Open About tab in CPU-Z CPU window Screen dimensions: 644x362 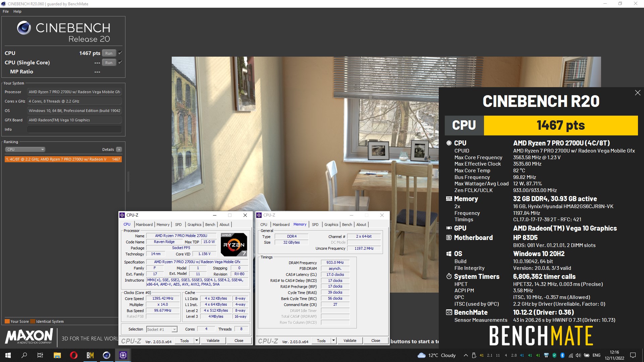tap(224, 225)
